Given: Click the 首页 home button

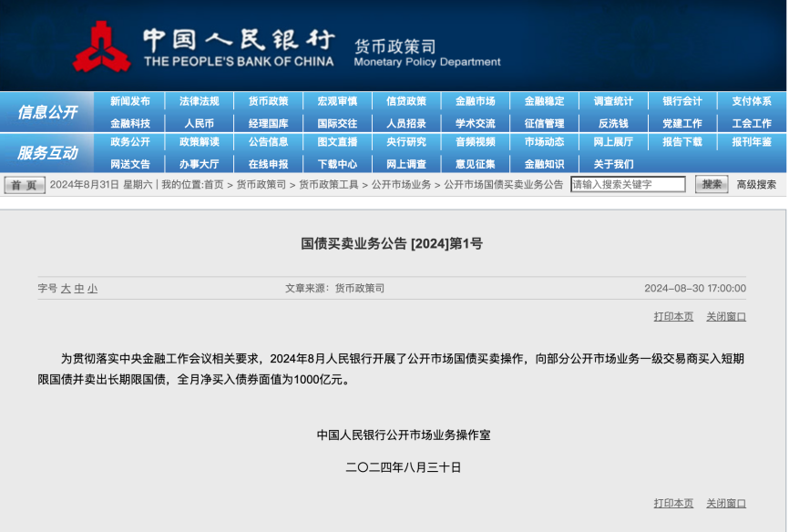Looking at the screenshot, I should pyautogui.click(x=25, y=185).
